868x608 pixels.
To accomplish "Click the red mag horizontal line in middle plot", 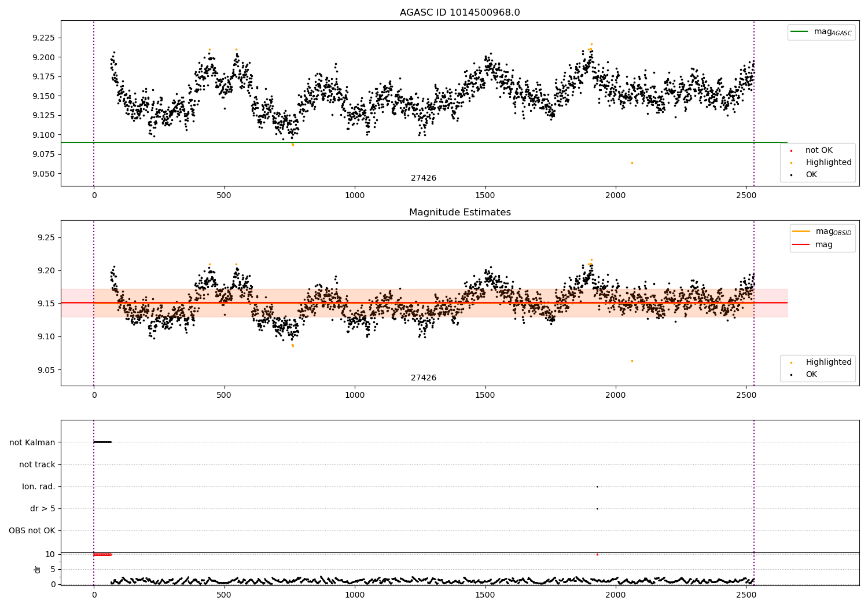I will (424, 303).
